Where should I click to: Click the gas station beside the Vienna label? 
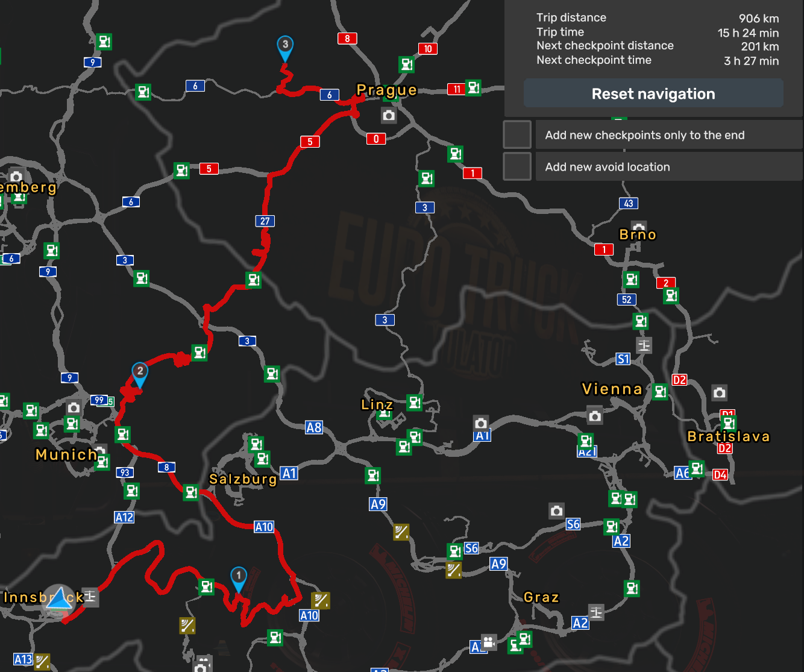(x=661, y=392)
